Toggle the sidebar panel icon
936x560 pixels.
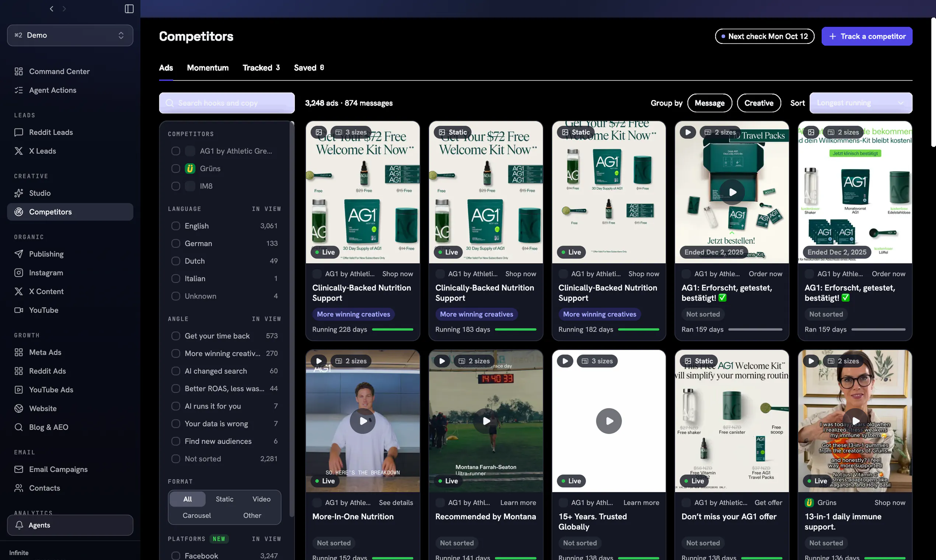click(129, 9)
